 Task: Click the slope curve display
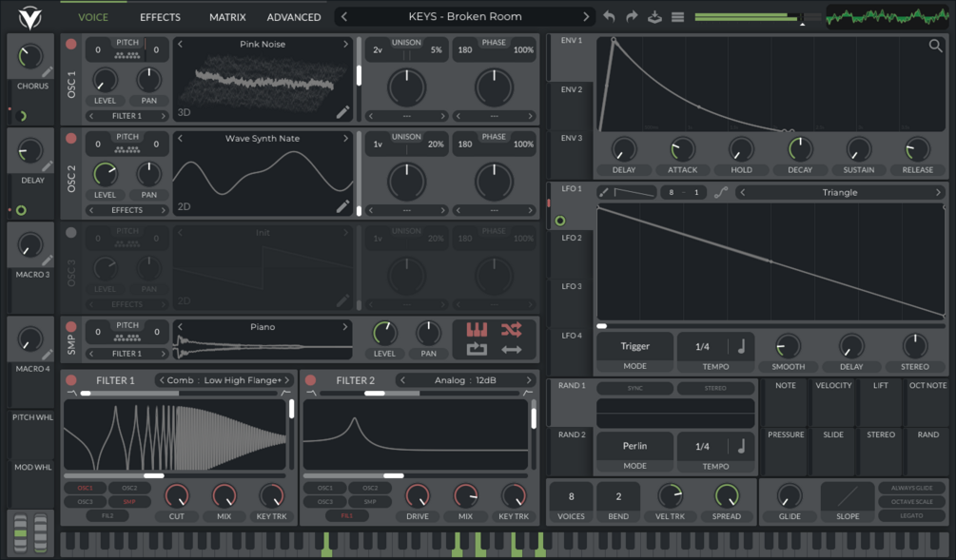(x=848, y=496)
